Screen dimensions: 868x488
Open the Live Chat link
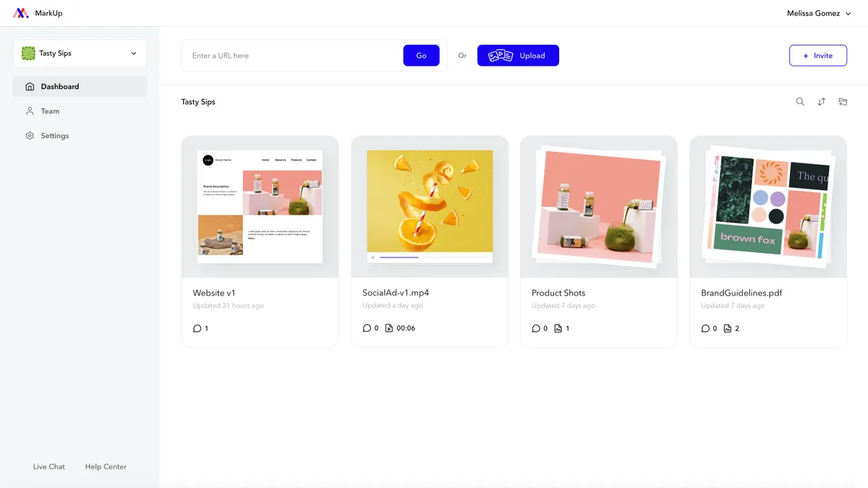[x=49, y=467]
